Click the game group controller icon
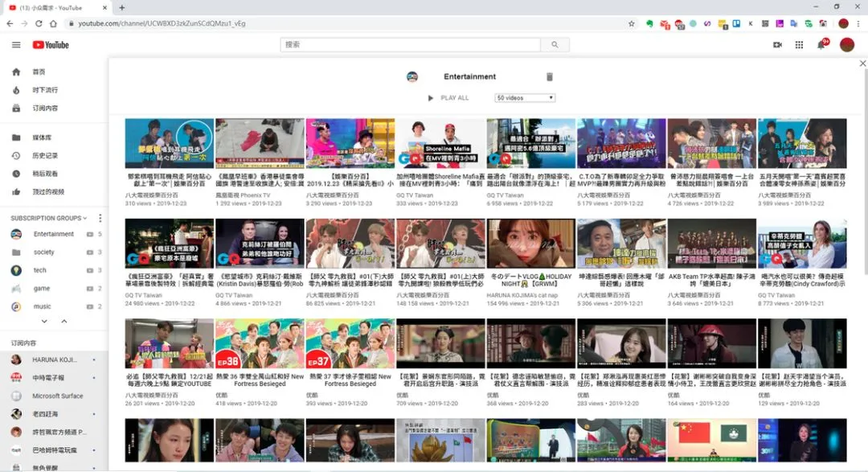868x472 pixels. pos(16,288)
